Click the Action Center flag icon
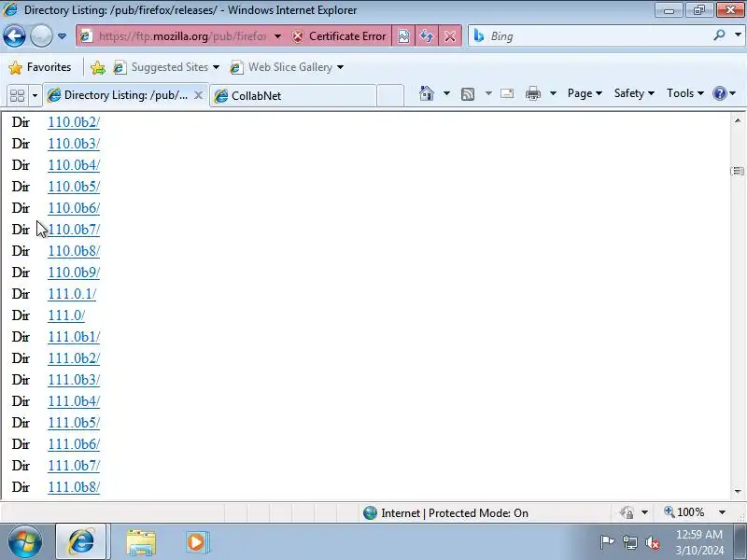Image resolution: width=747 pixels, height=560 pixels. pyautogui.click(x=607, y=542)
